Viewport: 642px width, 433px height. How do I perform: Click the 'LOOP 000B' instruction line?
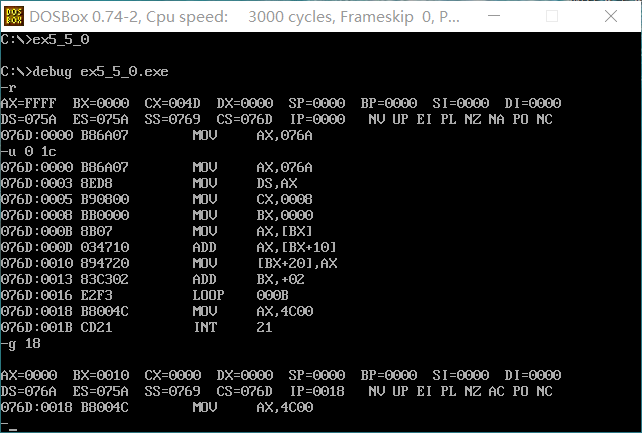point(145,295)
